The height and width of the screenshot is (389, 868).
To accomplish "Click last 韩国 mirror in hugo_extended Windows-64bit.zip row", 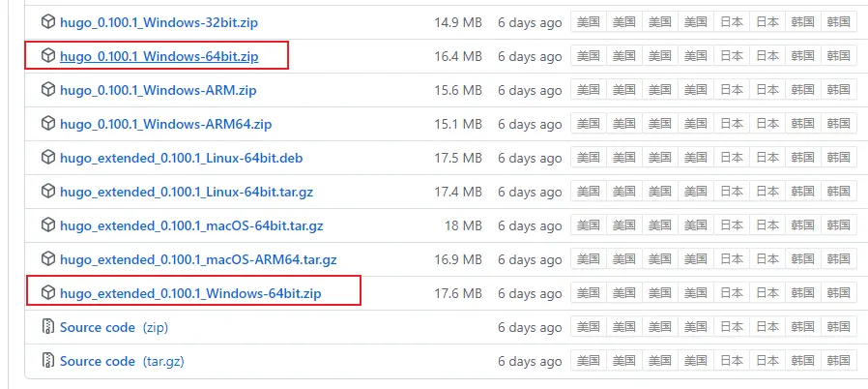I will pos(838,293).
